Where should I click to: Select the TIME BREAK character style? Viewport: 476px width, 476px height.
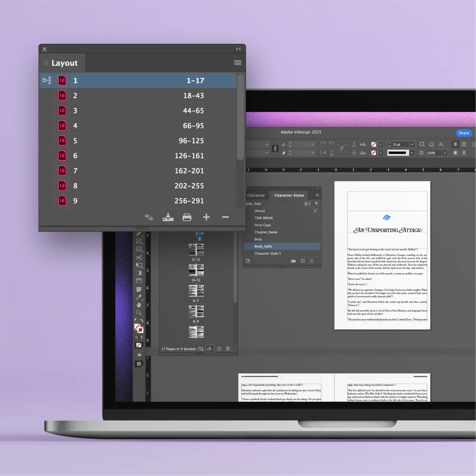(264, 218)
